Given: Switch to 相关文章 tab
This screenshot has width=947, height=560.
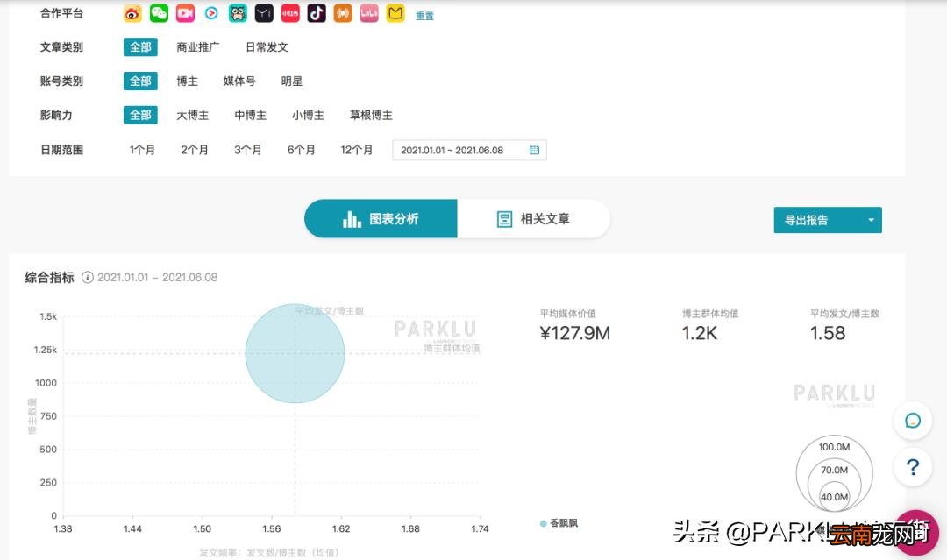Looking at the screenshot, I should 533,218.
